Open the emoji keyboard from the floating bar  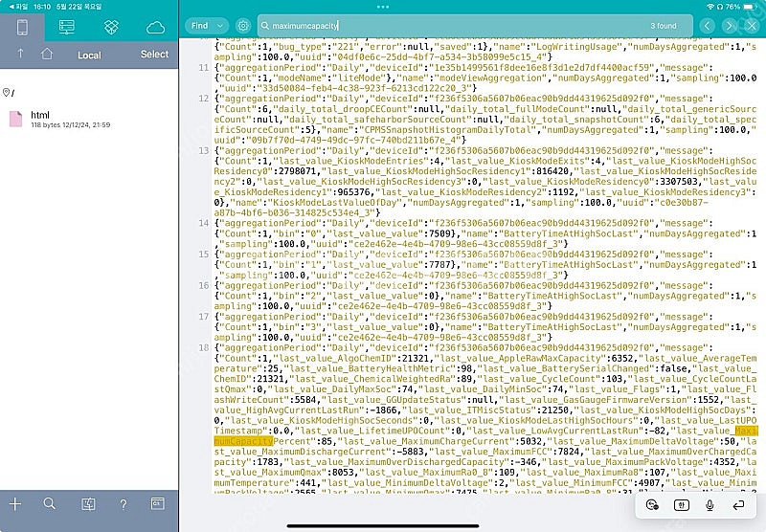652,505
